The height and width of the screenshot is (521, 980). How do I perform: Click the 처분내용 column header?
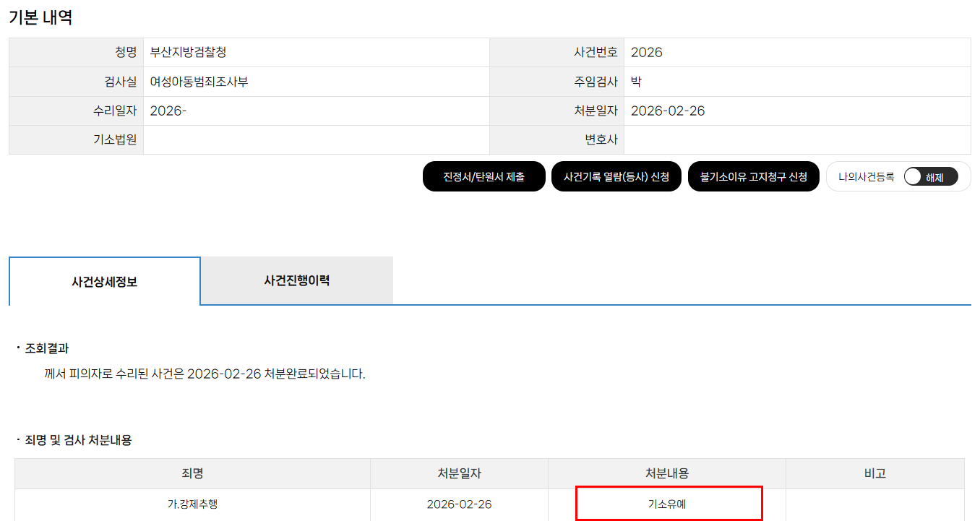tap(666, 473)
